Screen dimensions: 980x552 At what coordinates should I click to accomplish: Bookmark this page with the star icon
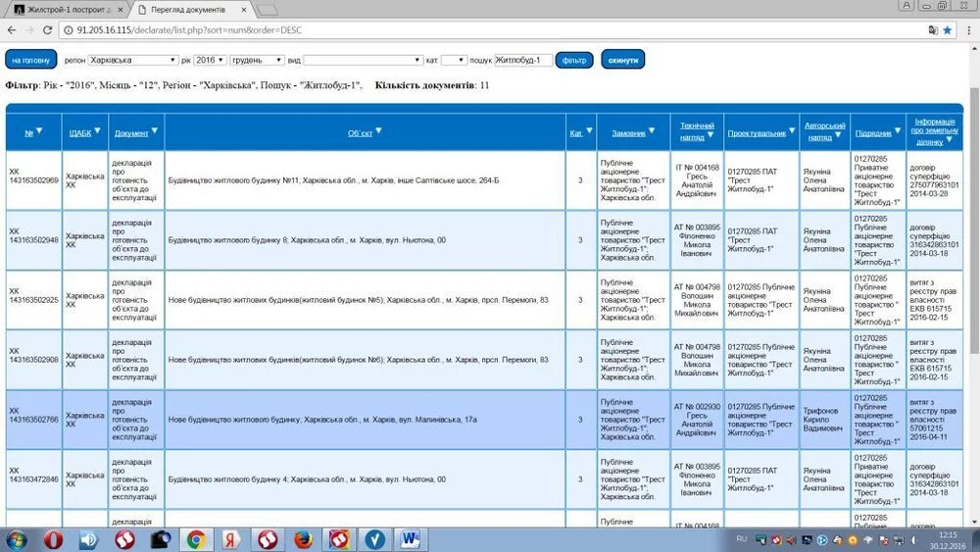[x=948, y=29]
